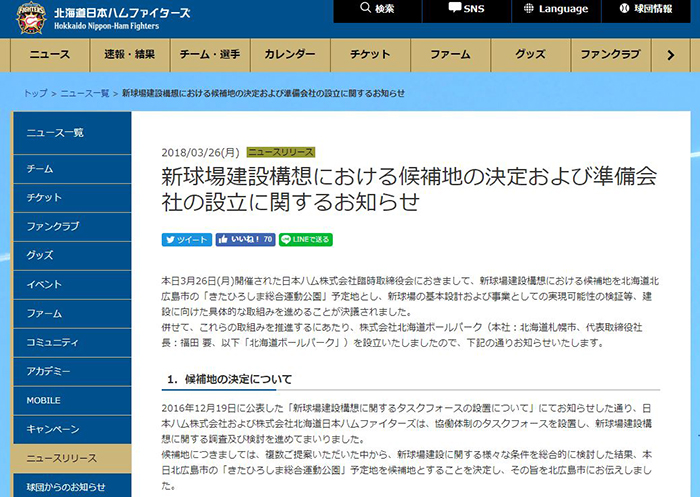Share article with Twitter ツイート button
The height and width of the screenshot is (497, 700).
pyautogui.click(x=186, y=240)
